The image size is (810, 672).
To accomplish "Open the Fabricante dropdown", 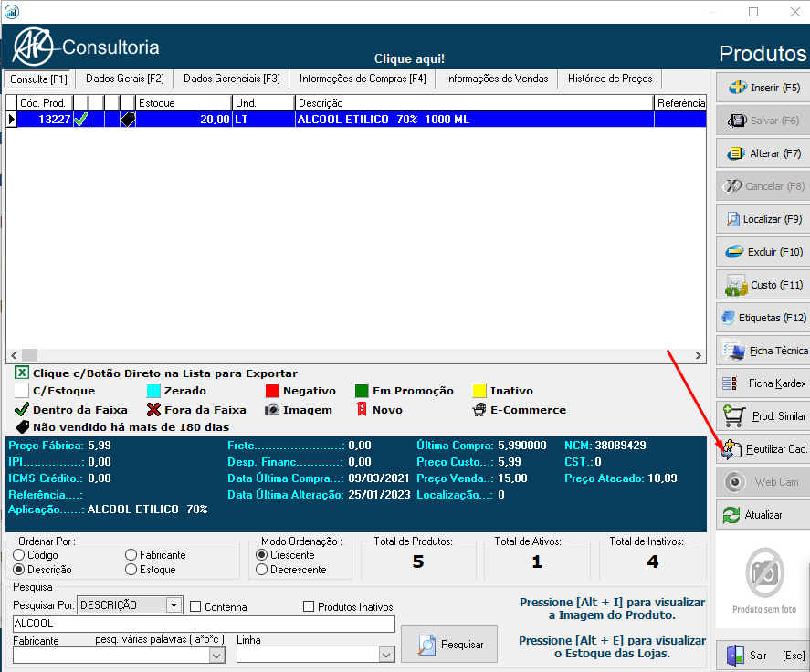I will pos(216,656).
